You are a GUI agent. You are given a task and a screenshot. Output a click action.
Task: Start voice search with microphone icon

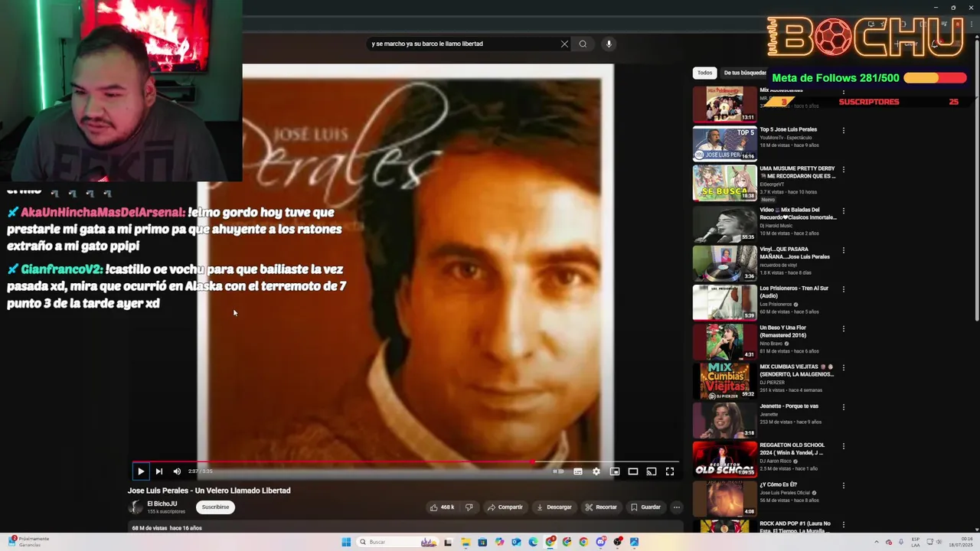pos(609,44)
